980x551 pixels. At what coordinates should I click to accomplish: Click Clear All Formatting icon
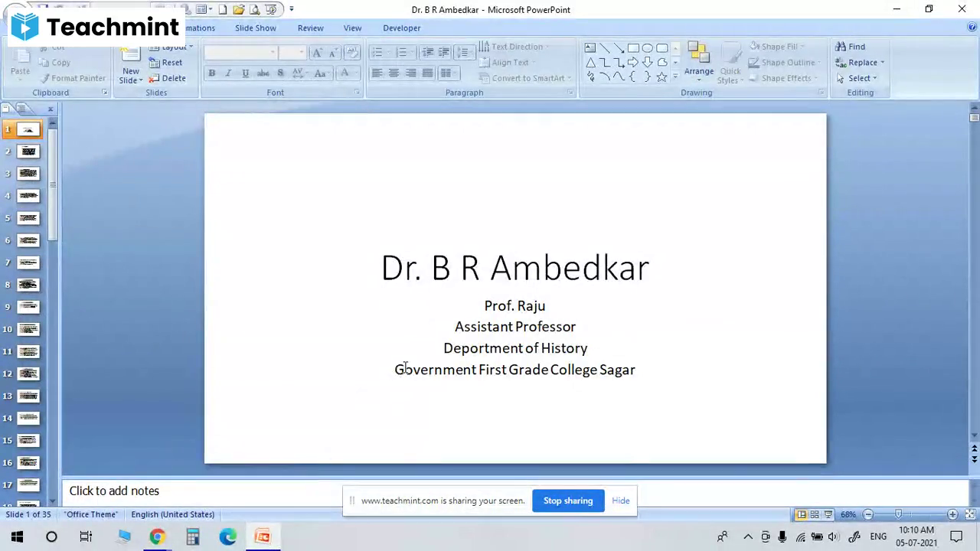coord(351,52)
